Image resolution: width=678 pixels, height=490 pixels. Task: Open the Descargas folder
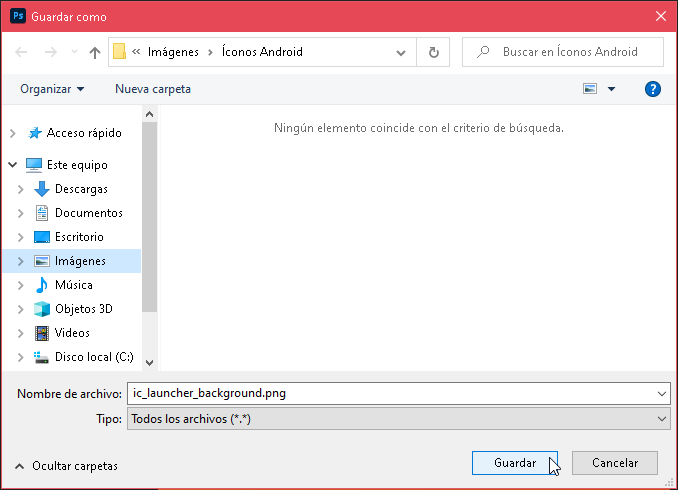pyautogui.click(x=81, y=189)
